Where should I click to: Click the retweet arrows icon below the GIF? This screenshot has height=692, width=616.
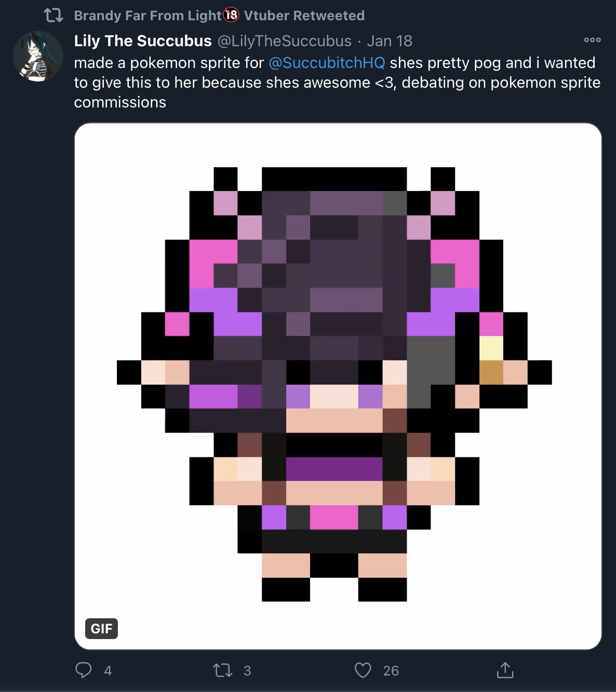point(223,671)
